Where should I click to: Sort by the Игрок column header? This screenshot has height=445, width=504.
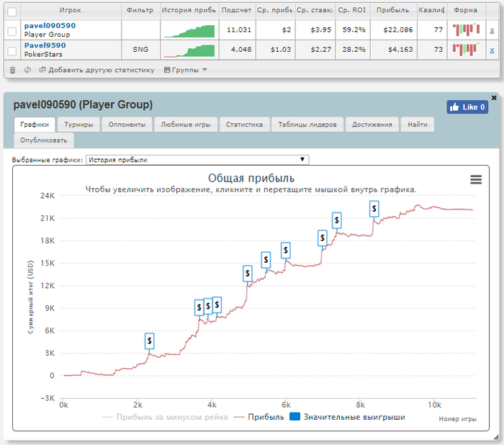70,10
